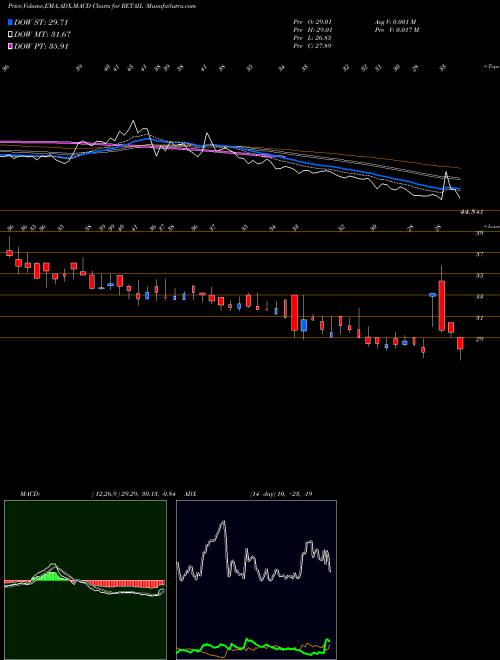Click the MACD (12,26,9) values text

[x=136, y=494]
